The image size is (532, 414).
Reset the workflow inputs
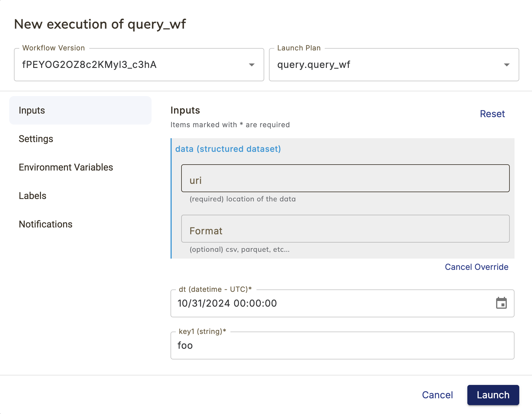click(x=492, y=114)
